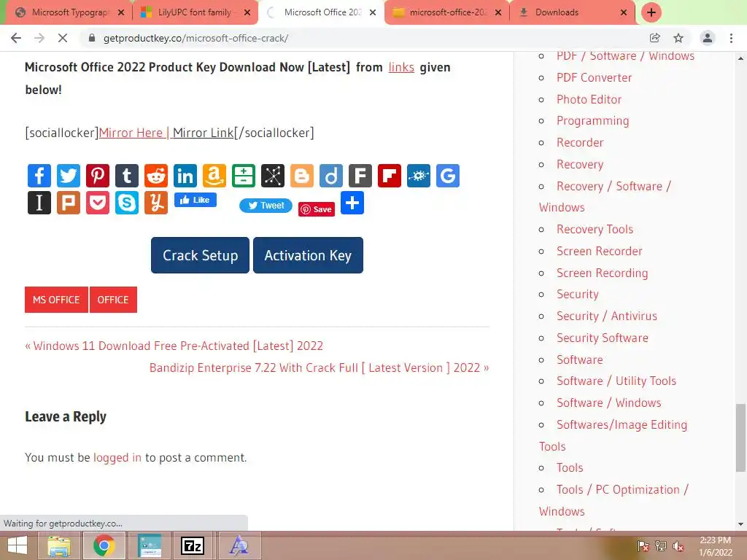Image resolution: width=747 pixels, height=560 pixels.
Task: Share to Tumblr
Action: point(127,176)
